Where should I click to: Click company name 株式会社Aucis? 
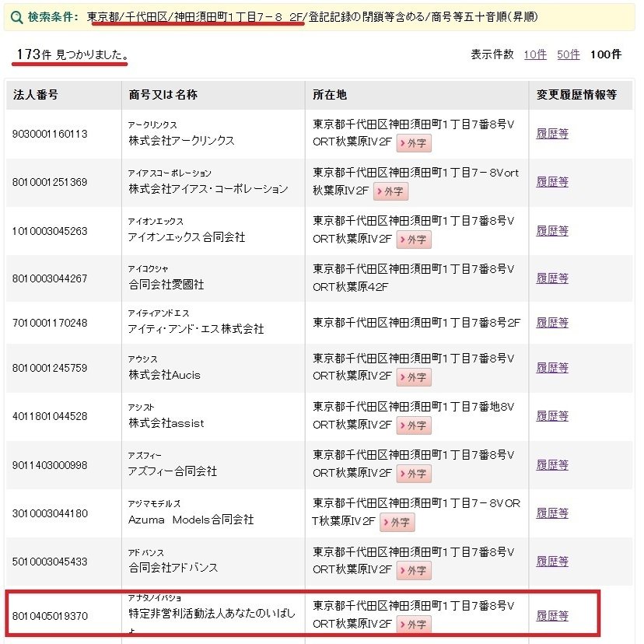coord(164,375)
